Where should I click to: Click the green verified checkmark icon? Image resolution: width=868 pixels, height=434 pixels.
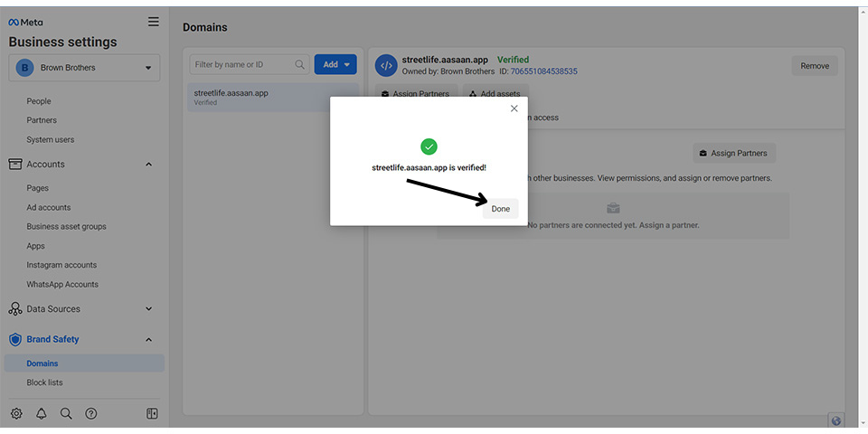[429, 146]
